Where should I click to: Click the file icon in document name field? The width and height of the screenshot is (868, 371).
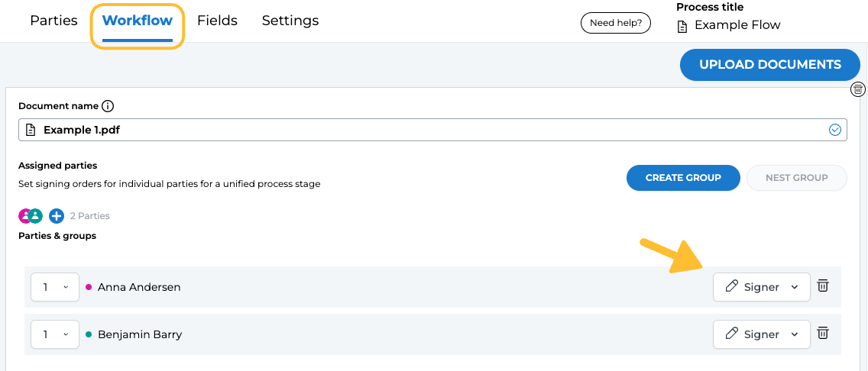31,130
